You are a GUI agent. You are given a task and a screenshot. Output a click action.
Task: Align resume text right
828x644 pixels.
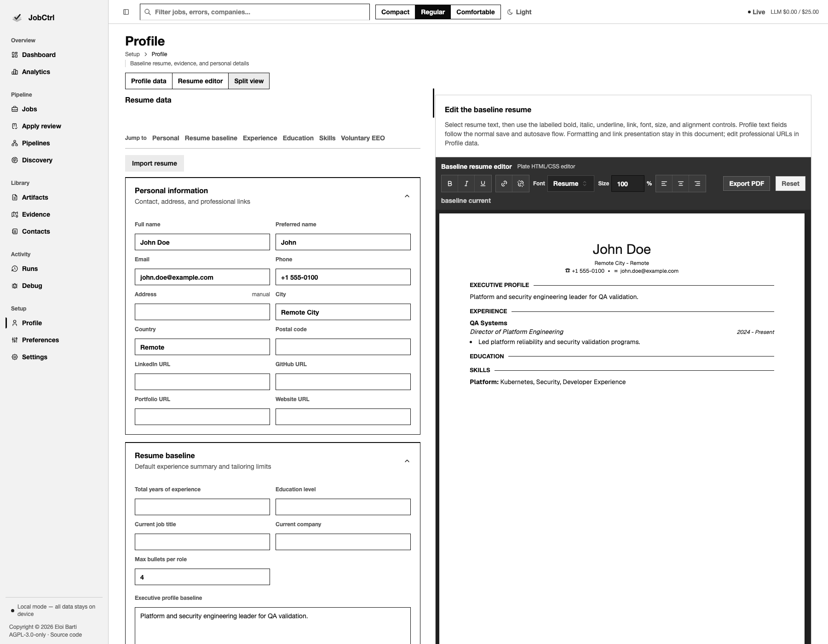pyautogui.click(x=697, y=184)
